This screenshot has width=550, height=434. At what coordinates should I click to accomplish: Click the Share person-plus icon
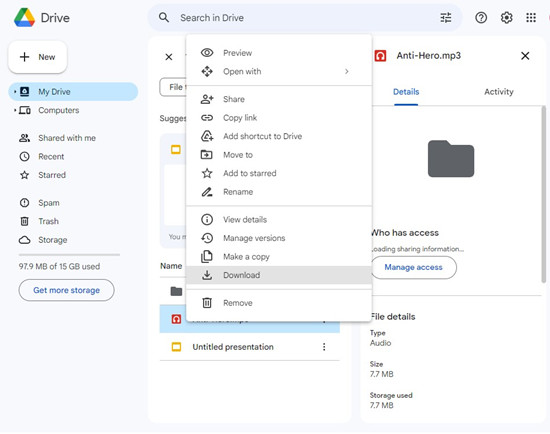point(207,99)
